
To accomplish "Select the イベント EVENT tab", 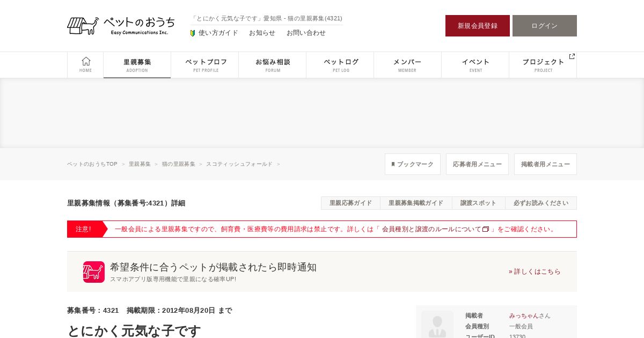I will (475, 65).
